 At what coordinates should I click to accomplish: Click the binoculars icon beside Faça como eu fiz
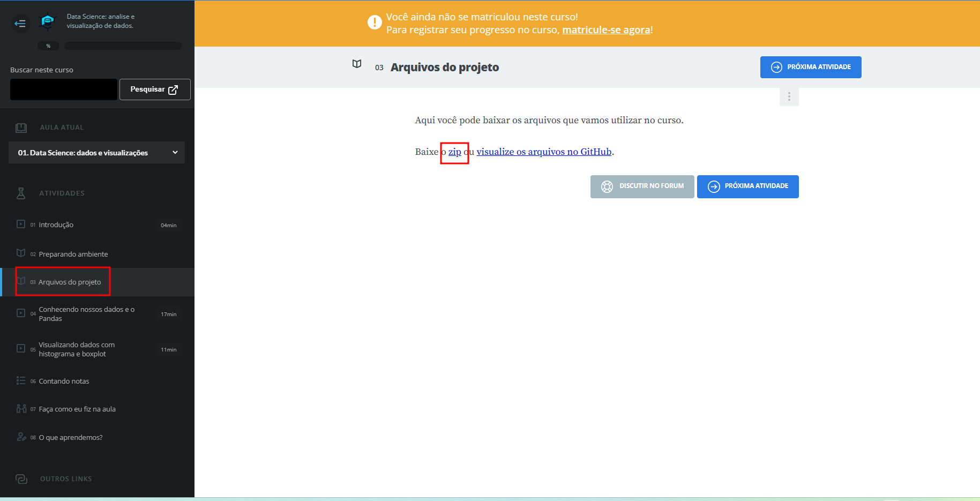[x=21, y=408]
